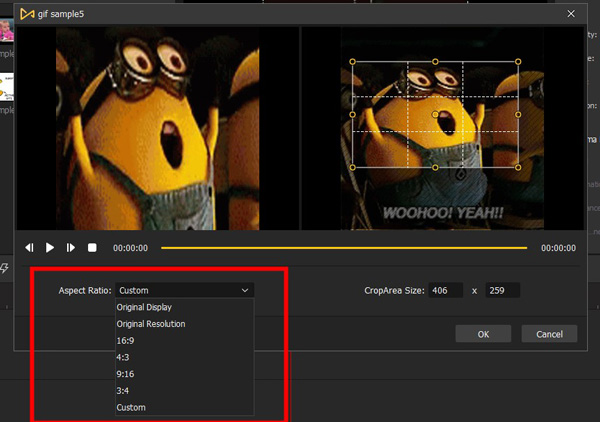
Task: Select the 9:16 aspect ratio
Action: coord(184,374)
